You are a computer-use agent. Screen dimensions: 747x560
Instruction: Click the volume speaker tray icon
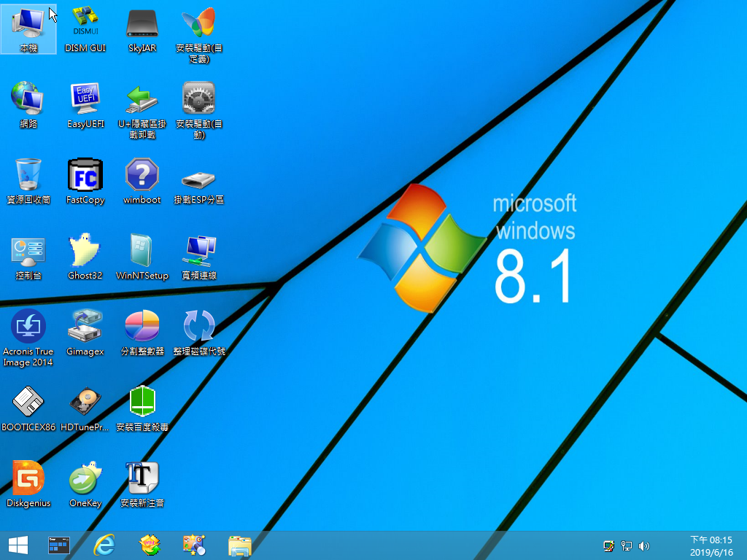[x=643, y=546]
